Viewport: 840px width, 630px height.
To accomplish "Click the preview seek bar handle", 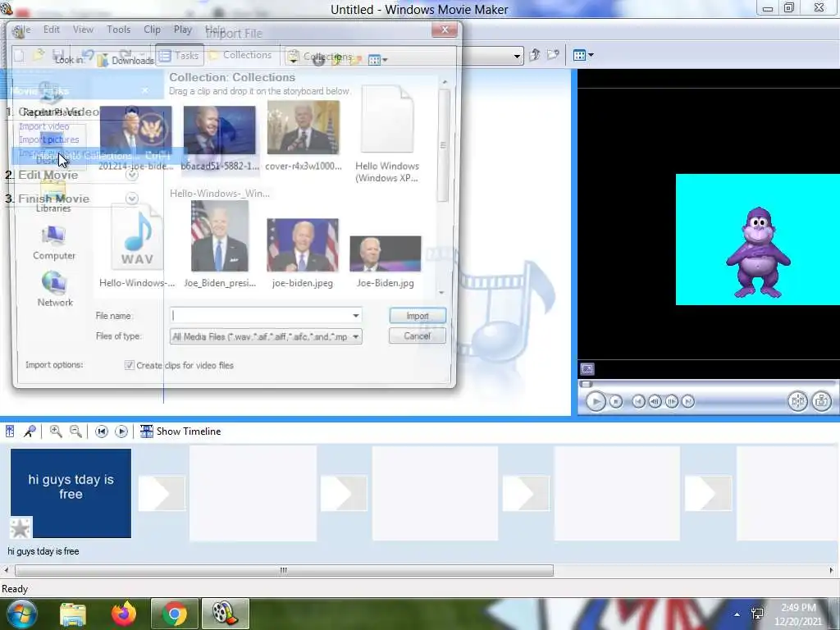I will tap(586, 384).
